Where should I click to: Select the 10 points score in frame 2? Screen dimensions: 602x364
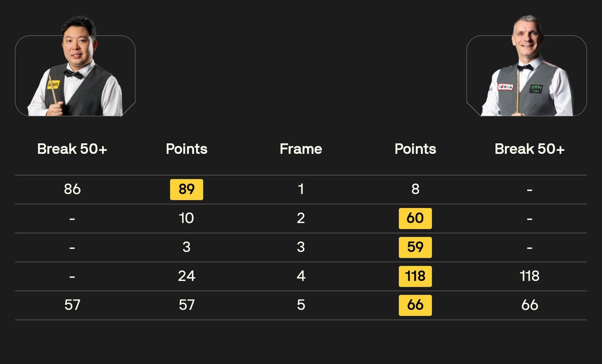[x=187, y=218]
